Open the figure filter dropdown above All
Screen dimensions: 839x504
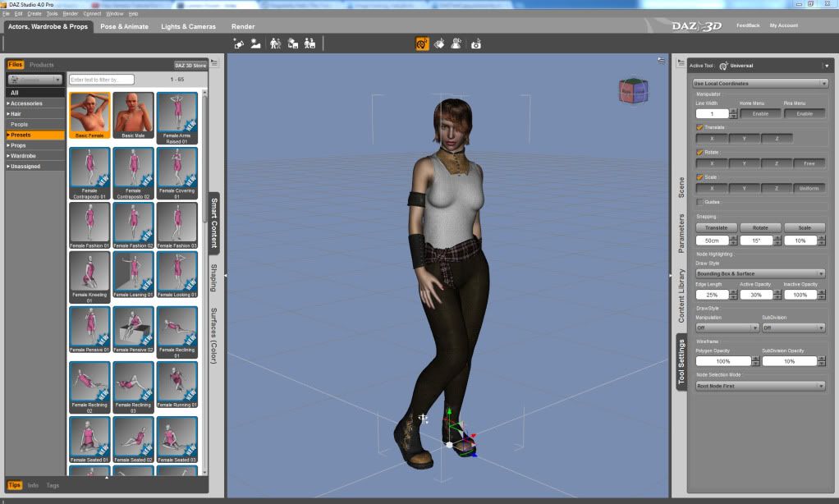(x=35, y=80)
